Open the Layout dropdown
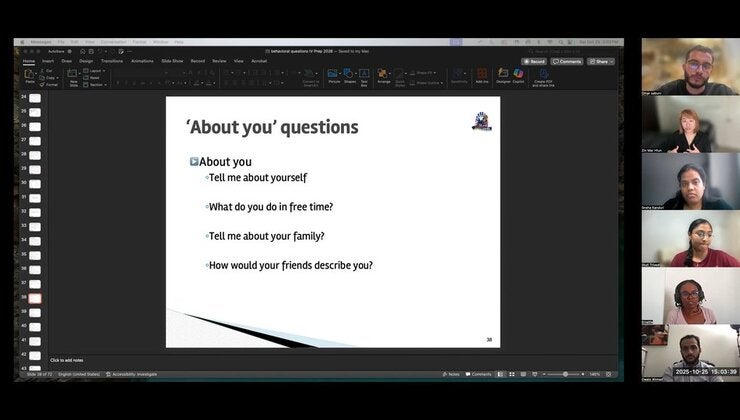This screenshot has width=740, height=420. pos(94,71)
